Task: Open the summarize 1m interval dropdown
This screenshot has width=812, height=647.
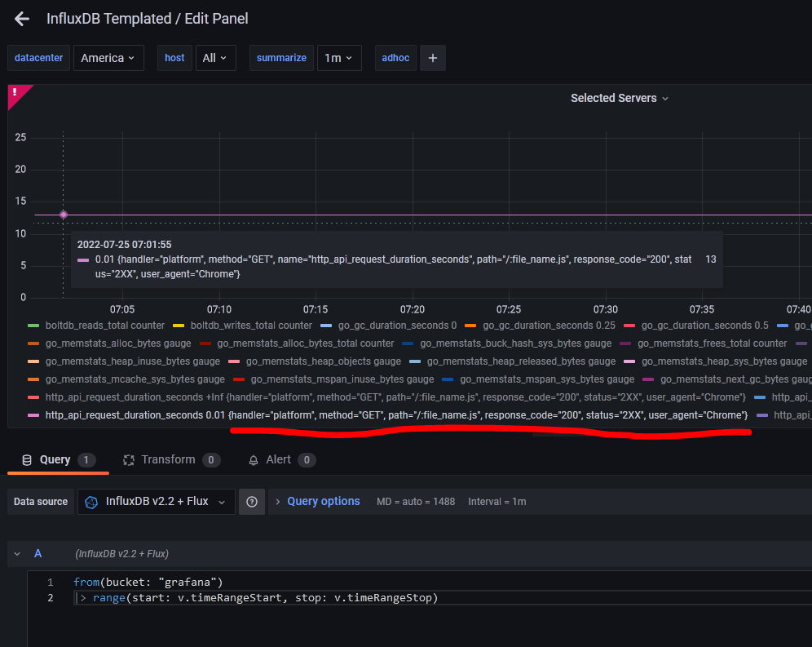Action: click(x=339, y=57)
